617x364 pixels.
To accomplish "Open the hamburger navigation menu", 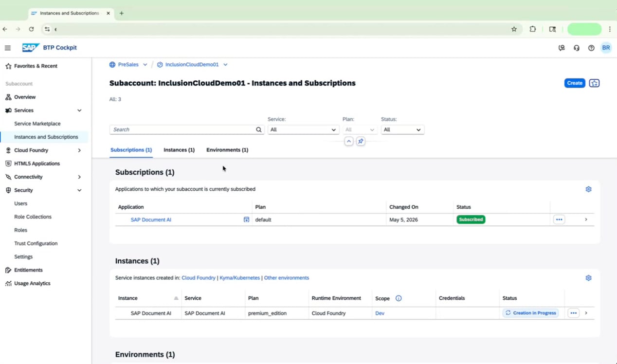I will click(8, 48).
